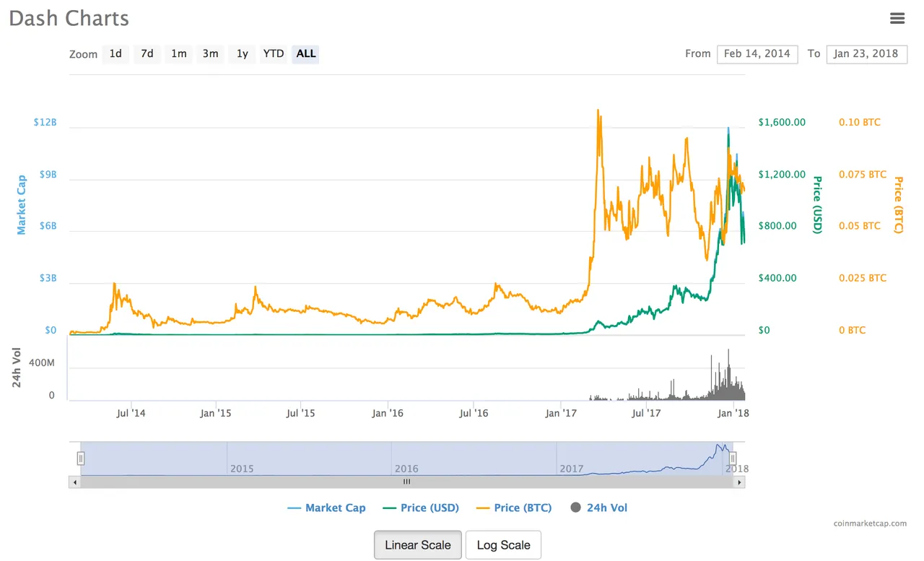
Task: Click the Dash Charts heading
Action: point(69,19)
